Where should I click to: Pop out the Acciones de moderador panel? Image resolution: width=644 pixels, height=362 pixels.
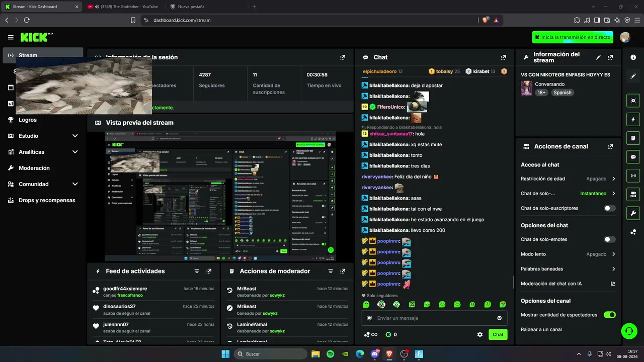pyautogui.click(x=343, y=271)
